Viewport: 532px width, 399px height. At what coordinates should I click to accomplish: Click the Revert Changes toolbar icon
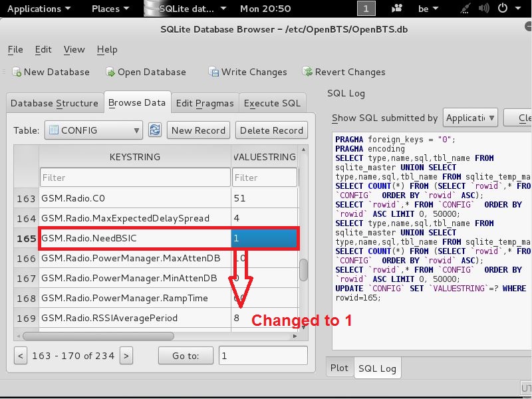click(x=307, y=72)
